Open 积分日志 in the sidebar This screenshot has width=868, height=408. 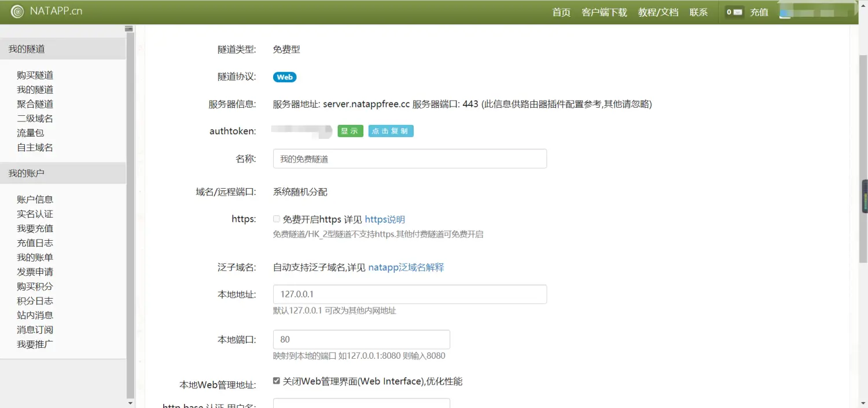pyautogui.click(x=35, y=301)
